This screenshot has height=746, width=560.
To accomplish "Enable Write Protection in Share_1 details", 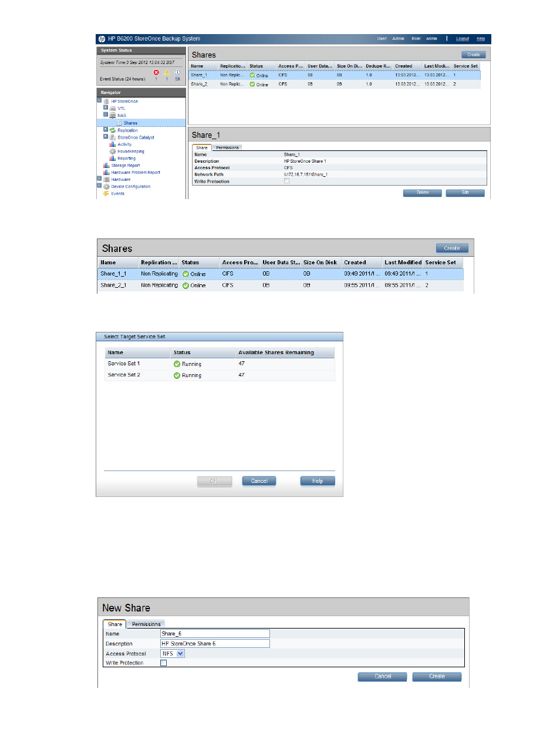I will tap(286, 181).
